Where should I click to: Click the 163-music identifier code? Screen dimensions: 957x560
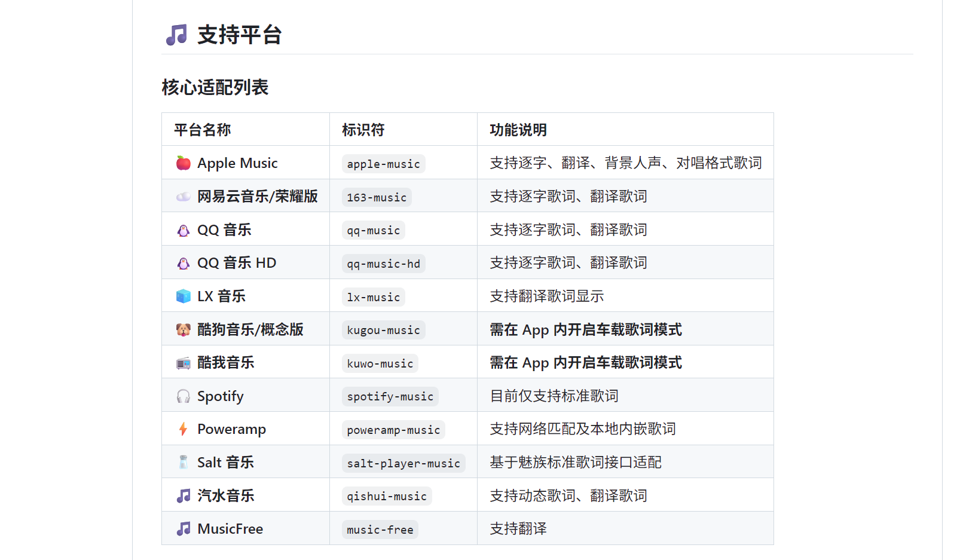pos(377,197)
